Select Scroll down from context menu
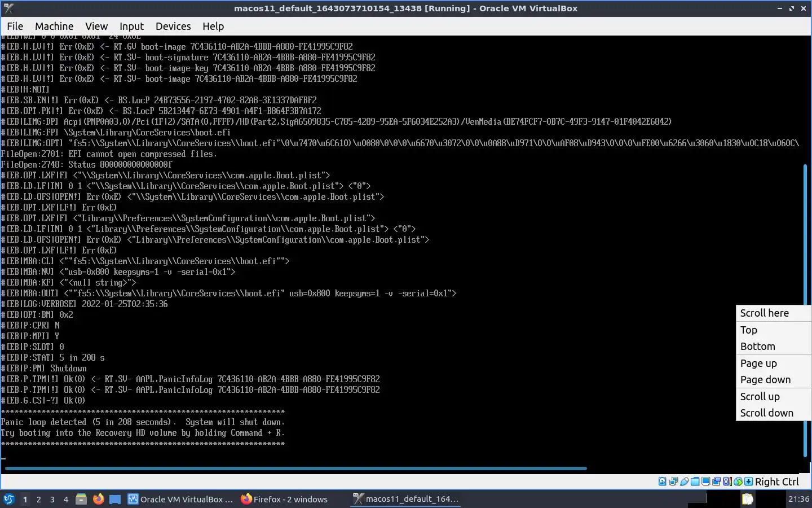Screen dimensions: 812x508 point(774,413)
